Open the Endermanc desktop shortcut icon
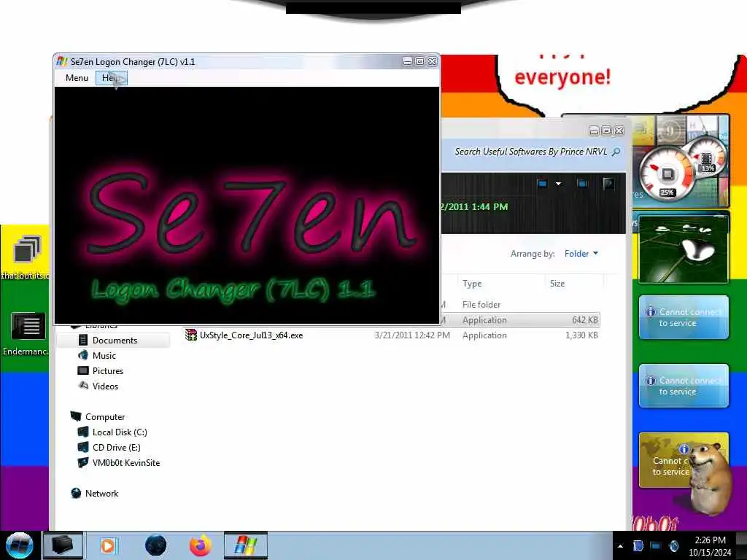This screenshot has width=747, height=560. point(26,333)
